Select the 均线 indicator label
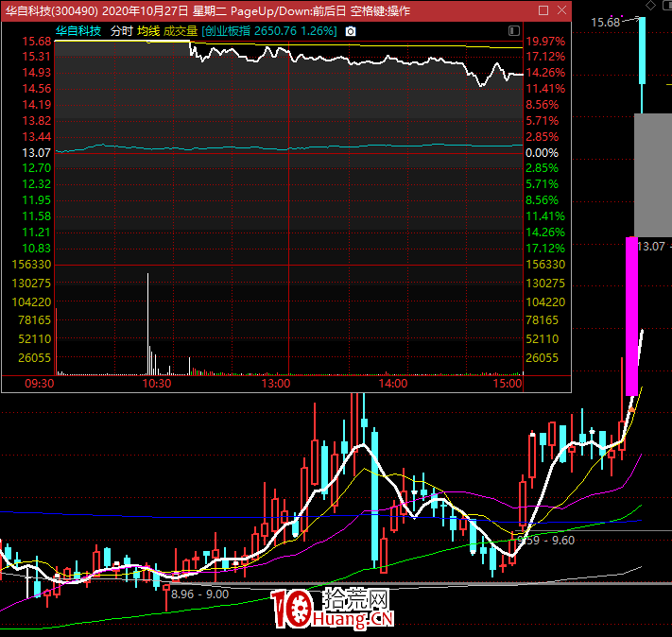672x637 pixels. (x=148, y=31)
